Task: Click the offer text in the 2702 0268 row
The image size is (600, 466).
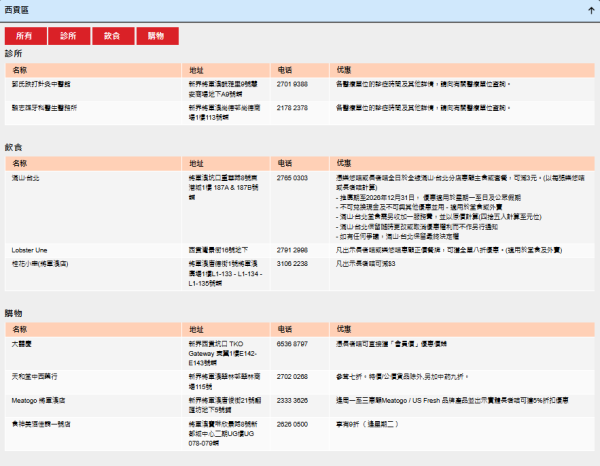Action: click(x=403, y=376)
